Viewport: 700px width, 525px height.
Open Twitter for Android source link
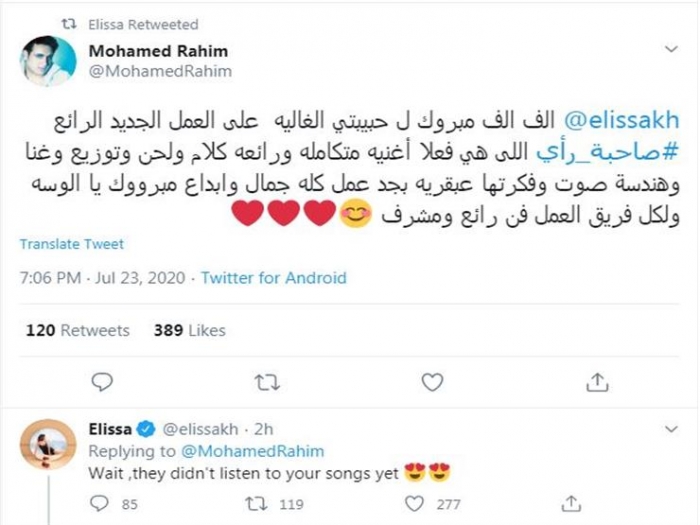[273, 278]
